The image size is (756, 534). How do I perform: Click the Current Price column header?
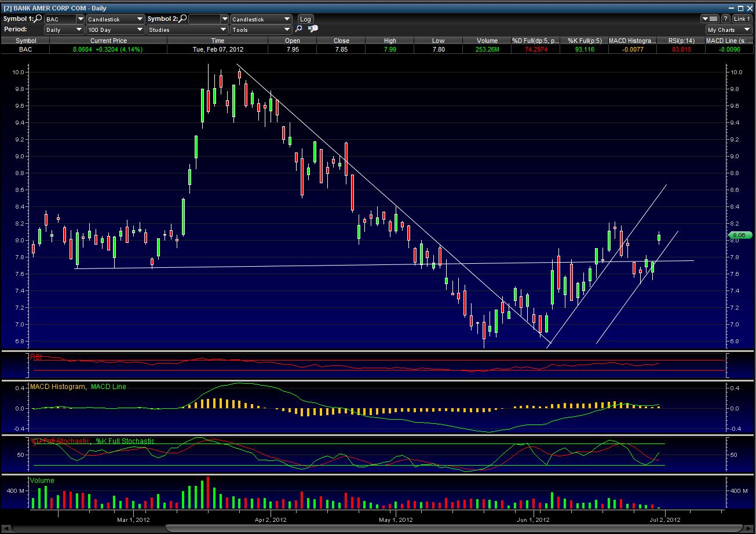[x=108, y=41]
